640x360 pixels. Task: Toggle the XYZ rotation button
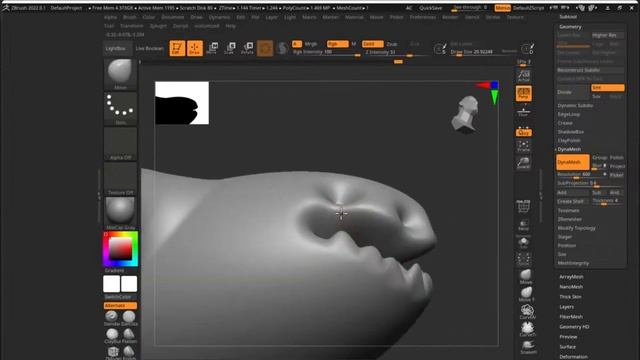(x=524, y=132)
